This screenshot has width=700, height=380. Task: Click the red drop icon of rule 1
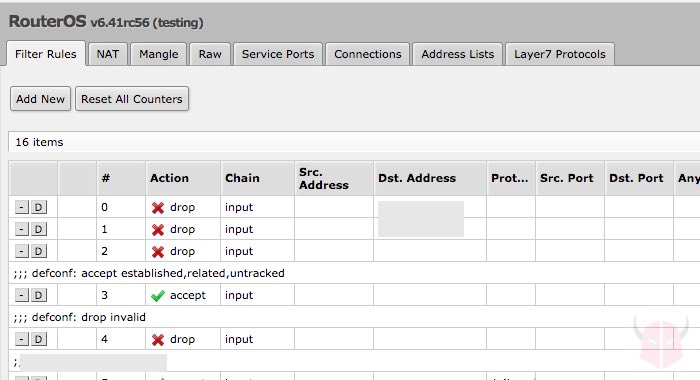coord(158,230)
